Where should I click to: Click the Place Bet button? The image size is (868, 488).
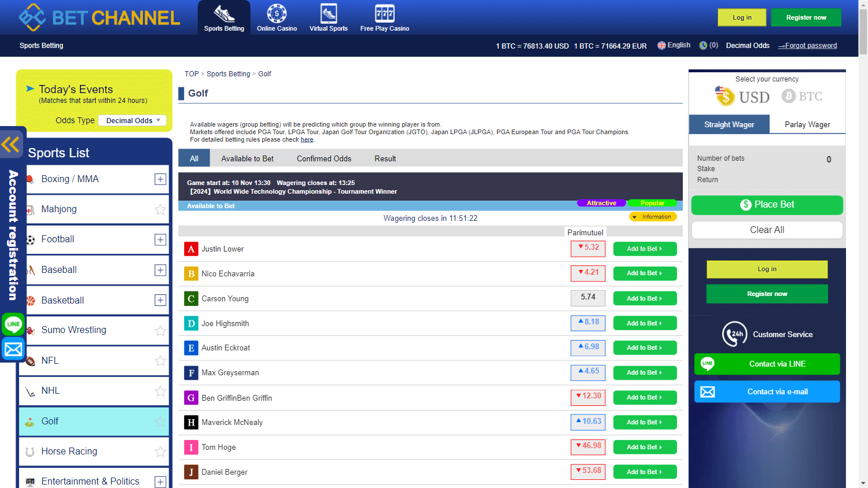(767, 205)
